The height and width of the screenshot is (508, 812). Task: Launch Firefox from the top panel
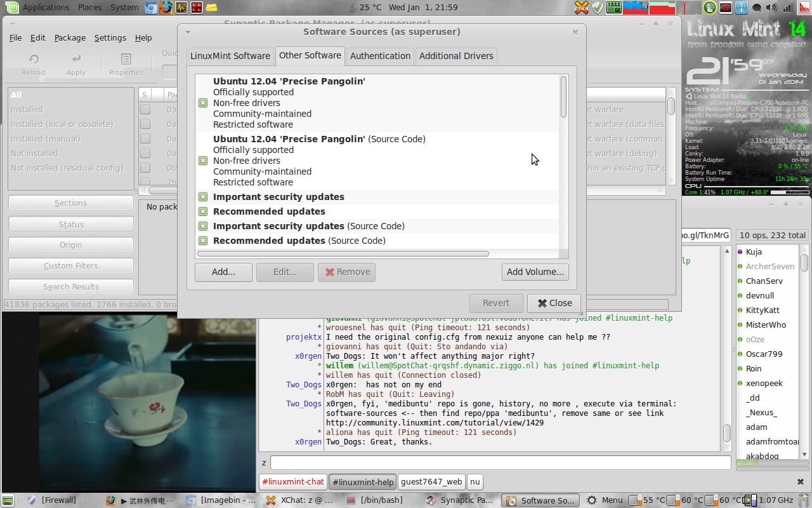coord(166,8)
